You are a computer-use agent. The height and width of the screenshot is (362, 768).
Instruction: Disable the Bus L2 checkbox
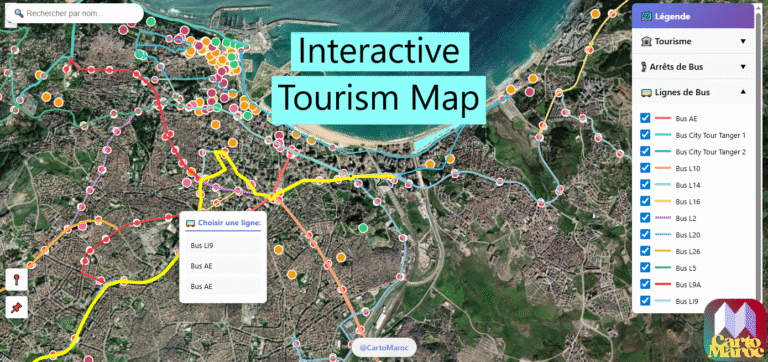pos(645,217)
